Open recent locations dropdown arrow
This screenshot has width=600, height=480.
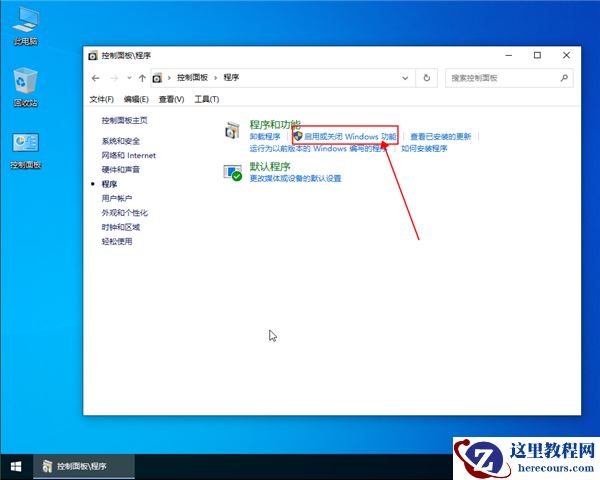point(129,78)
